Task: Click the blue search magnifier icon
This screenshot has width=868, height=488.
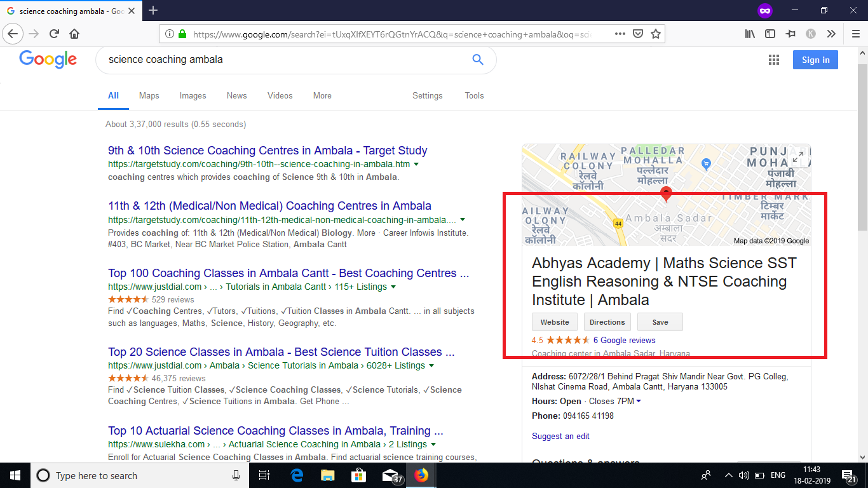Action: (478, 60)
